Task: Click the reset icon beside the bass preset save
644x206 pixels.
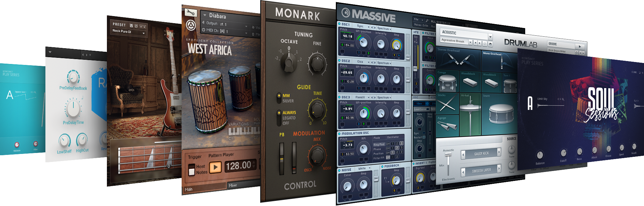Action: (136, 26)
